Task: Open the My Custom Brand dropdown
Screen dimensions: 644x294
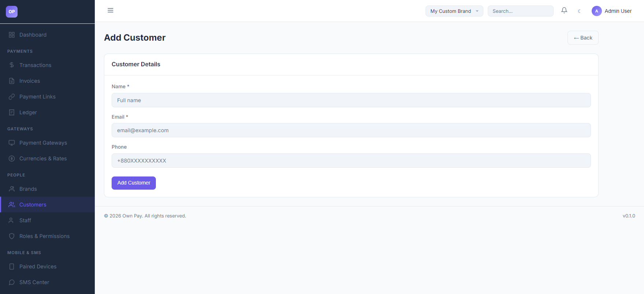Action: [454, 11]
